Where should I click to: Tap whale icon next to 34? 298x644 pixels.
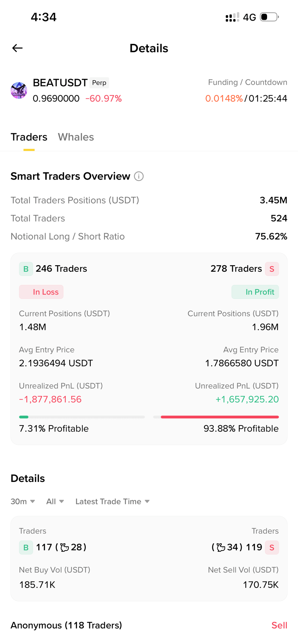point(221,547)
